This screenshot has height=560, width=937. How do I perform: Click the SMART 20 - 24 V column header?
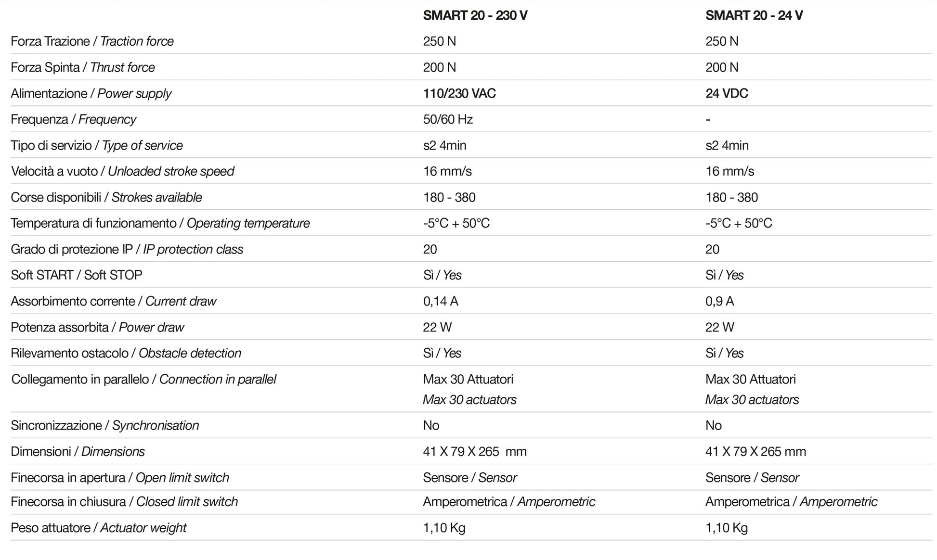(x=754, y=15)
